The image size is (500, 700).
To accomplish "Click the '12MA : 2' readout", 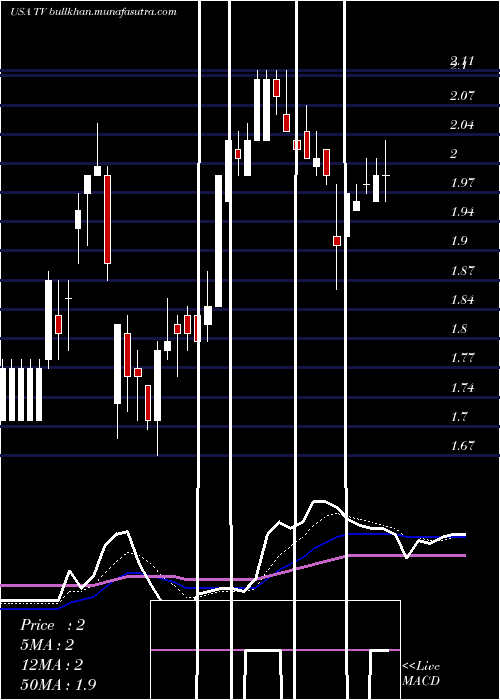I will (52, 665).
